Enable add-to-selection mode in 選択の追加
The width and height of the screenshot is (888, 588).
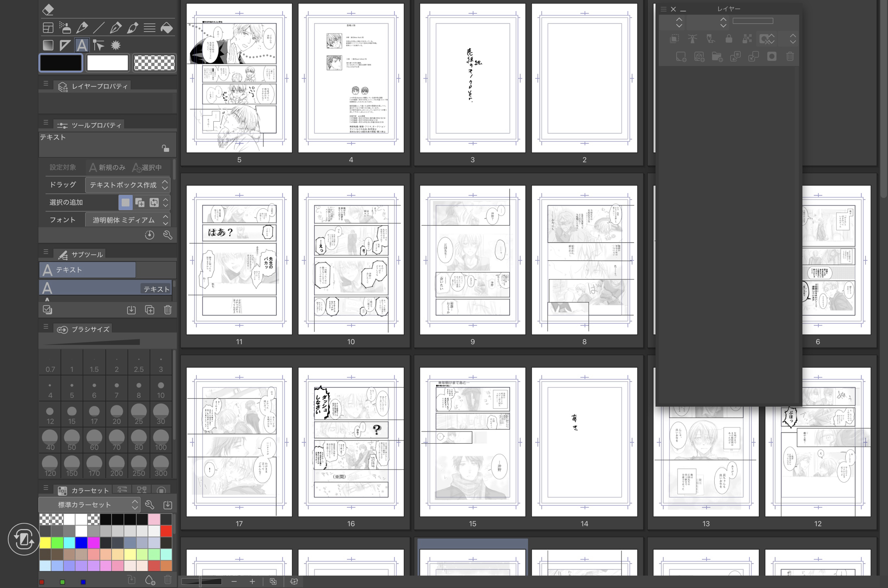139,203
